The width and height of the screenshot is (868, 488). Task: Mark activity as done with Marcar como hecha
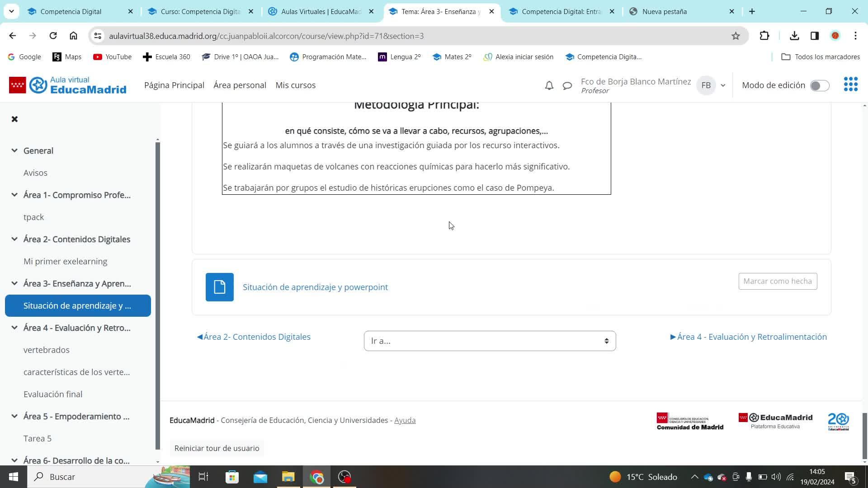(778, 281)
